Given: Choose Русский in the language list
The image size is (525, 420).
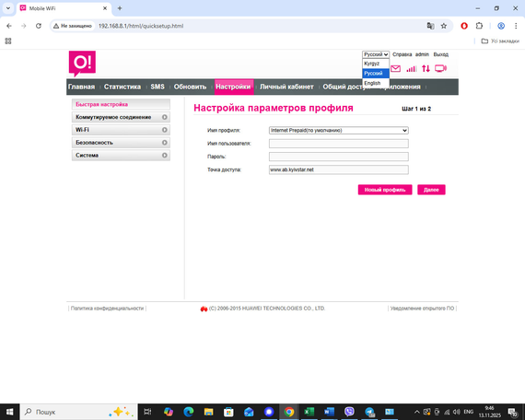Looking at the screenshot, I should click(376, 73).
